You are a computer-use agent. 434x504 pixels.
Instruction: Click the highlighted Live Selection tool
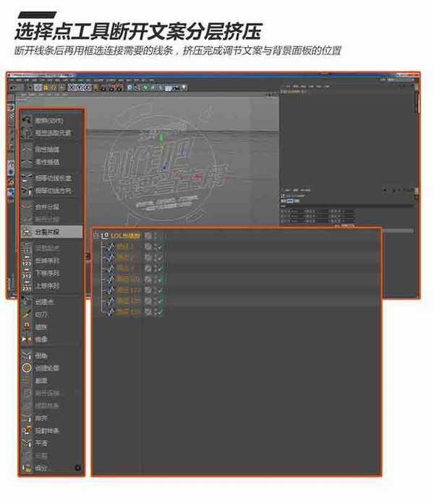pos(38,87)
